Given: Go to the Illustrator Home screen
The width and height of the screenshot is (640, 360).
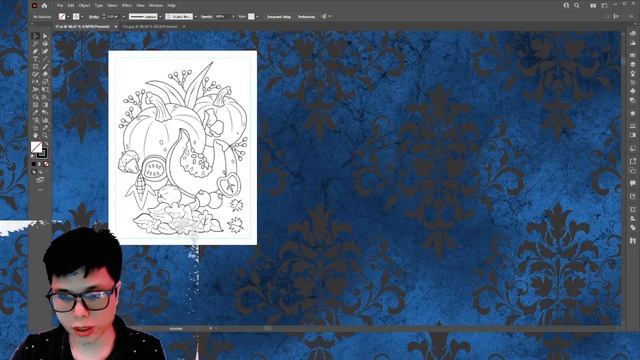Looking at the screenshot, I should (44, 6).
